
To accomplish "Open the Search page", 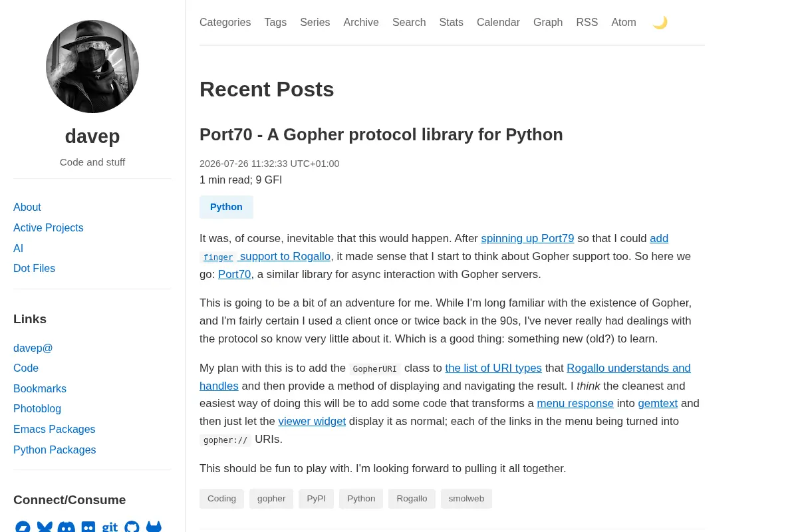I will [409, 23].
